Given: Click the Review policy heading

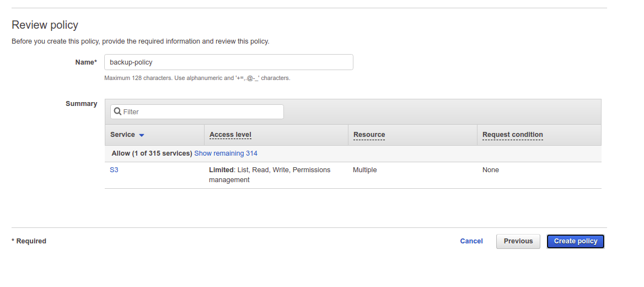Looking at the screenshot, I should (45, 25).
